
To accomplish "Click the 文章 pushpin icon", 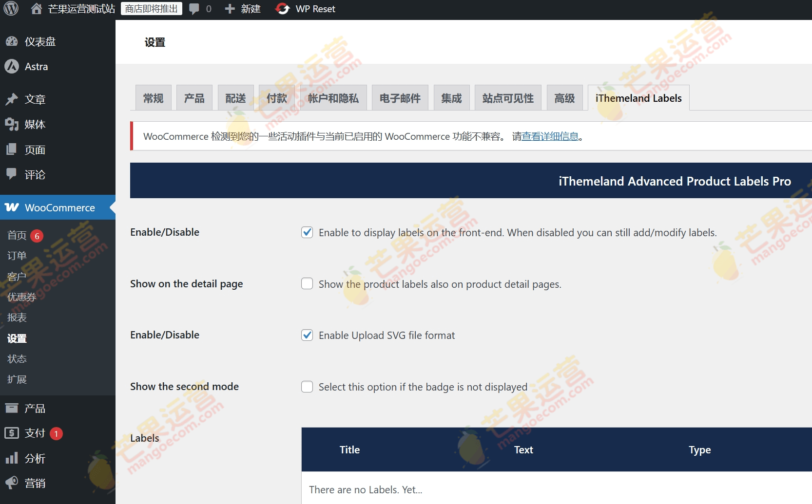I will [12, 99].
